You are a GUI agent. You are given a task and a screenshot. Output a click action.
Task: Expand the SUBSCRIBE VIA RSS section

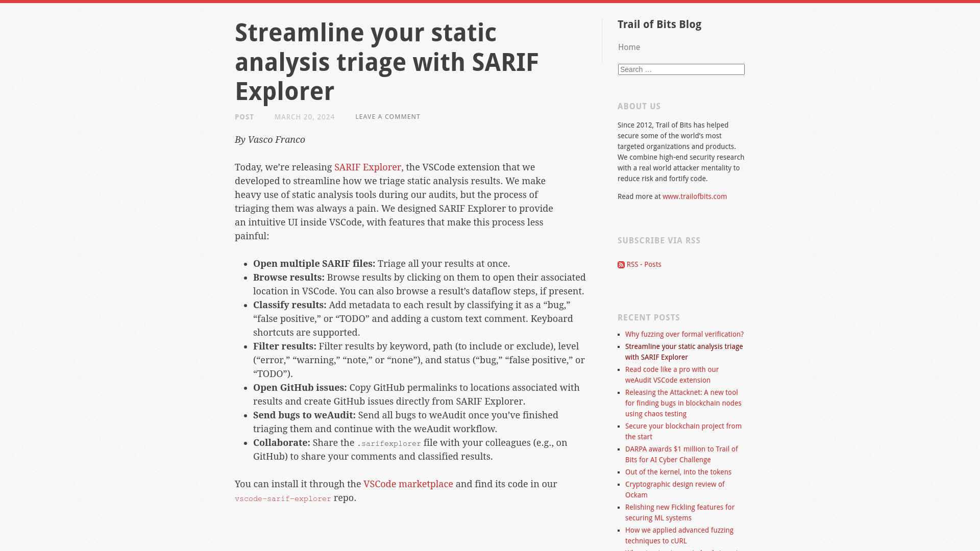659,240
